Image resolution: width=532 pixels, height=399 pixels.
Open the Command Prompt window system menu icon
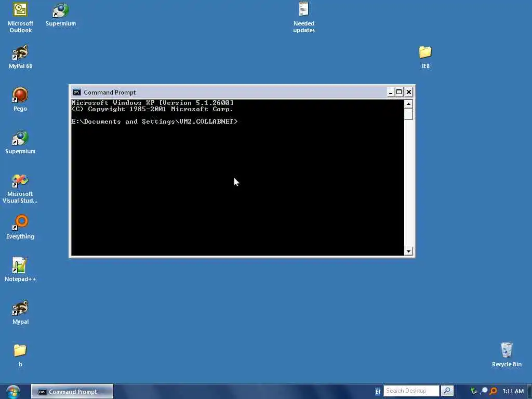click(x=77, y=92)
